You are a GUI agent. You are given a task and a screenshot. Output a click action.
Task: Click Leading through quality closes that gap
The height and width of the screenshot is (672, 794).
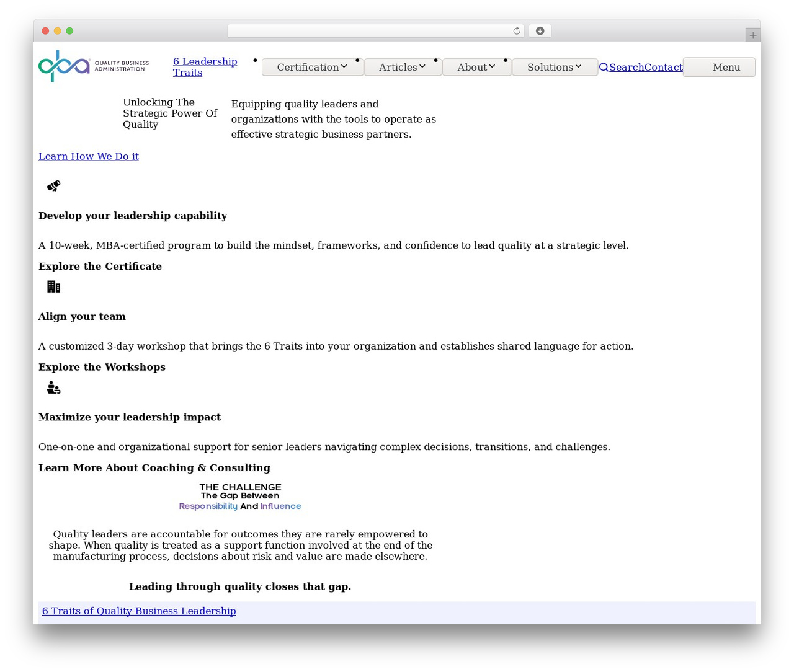(240, 586)
